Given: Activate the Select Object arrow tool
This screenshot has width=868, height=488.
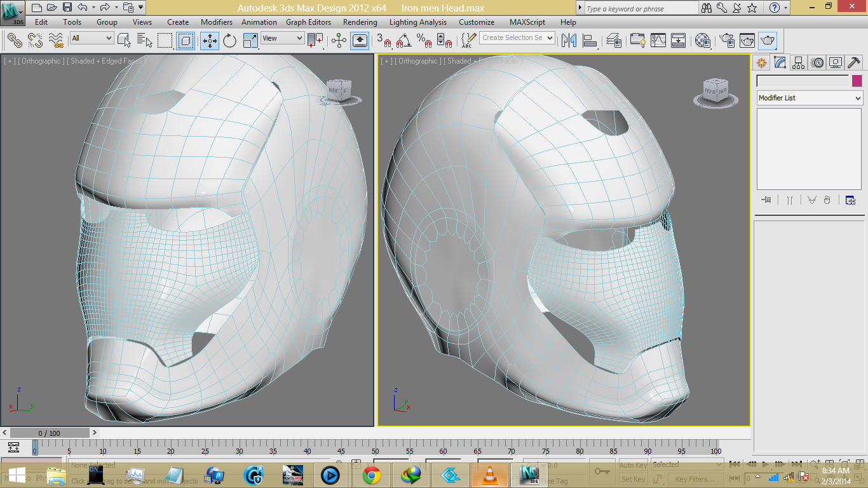Looking at the screenshot, I should [x=125, y=41].
